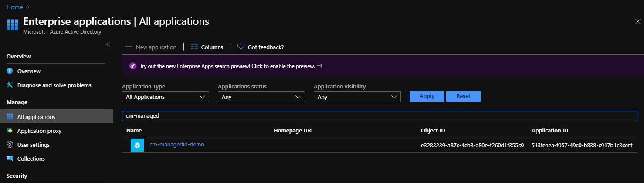Click the cm-managedid-demo app cube icon
This screenshot has width=644, height=183.
(x=137, y=145)
